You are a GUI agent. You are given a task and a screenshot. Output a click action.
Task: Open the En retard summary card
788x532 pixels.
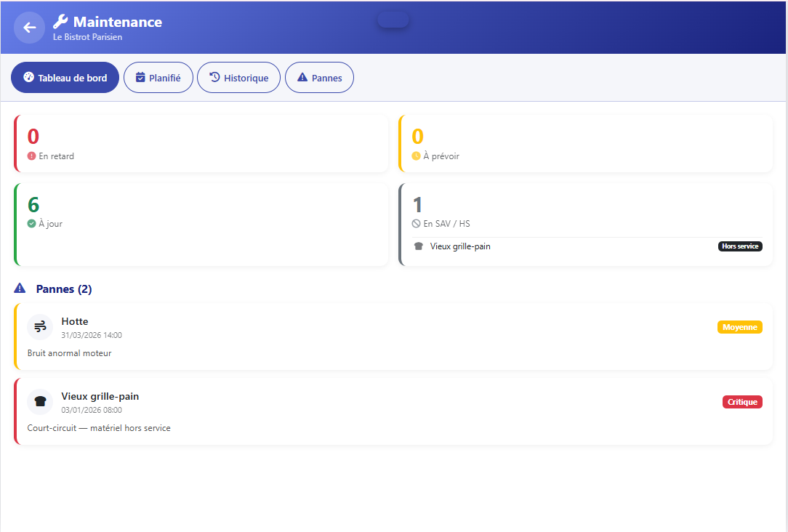[201, 144]
